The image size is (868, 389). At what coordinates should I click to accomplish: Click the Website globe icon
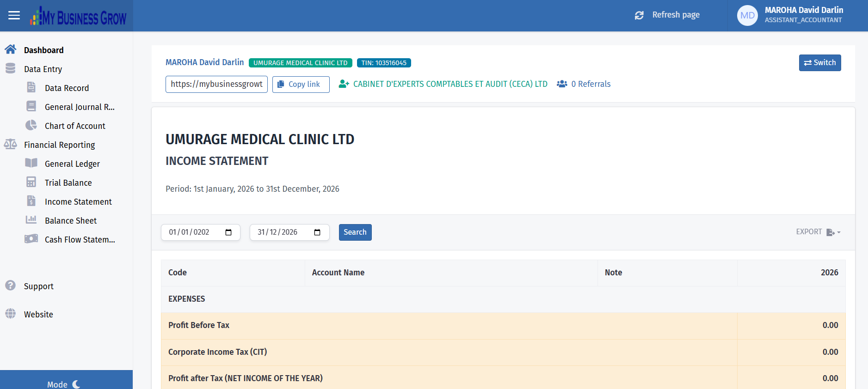[11, 314]
